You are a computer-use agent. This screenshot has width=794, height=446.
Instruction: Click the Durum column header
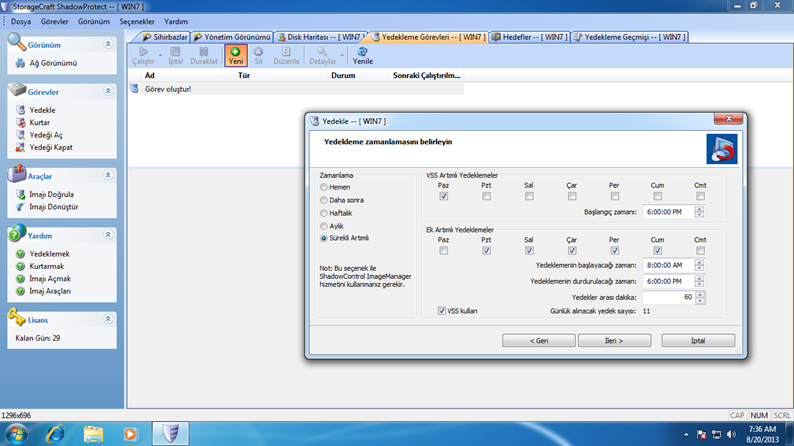(x=359, y=75)
